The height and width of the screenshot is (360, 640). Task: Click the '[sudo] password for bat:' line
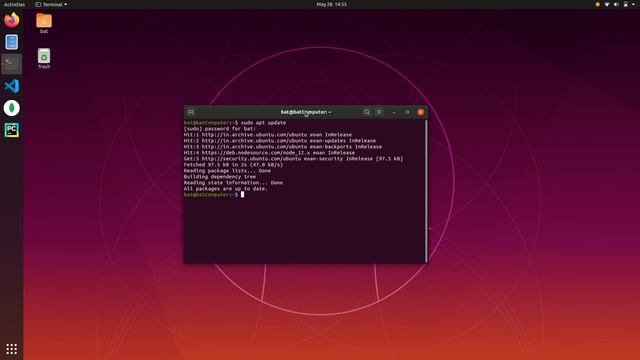click(x=220, y=129)
